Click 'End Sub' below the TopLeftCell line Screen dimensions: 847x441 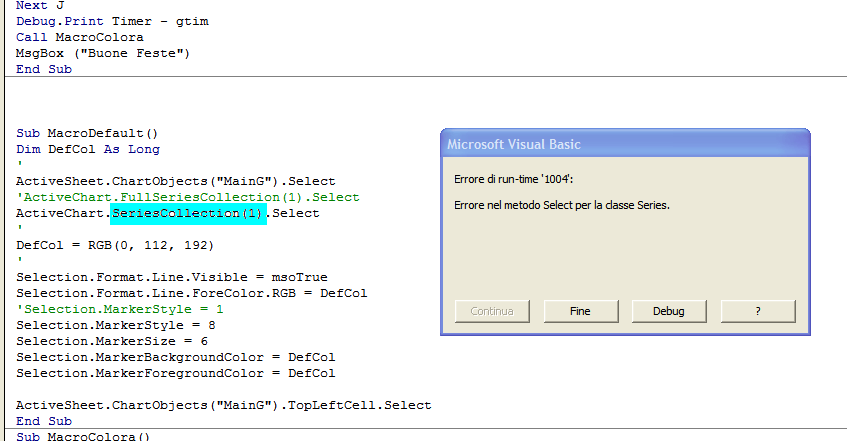tap(44, 421)
